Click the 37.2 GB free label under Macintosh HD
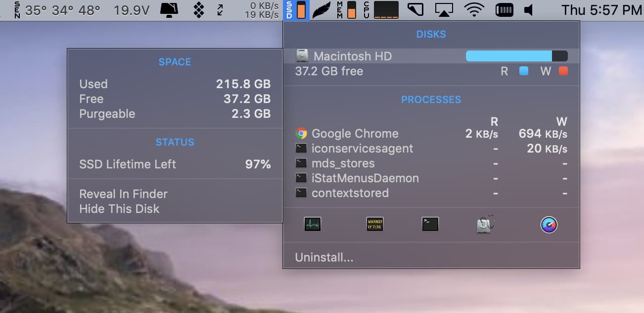Image resolution: width=644 pixels, height=313 pixels. tap(329, 71)
